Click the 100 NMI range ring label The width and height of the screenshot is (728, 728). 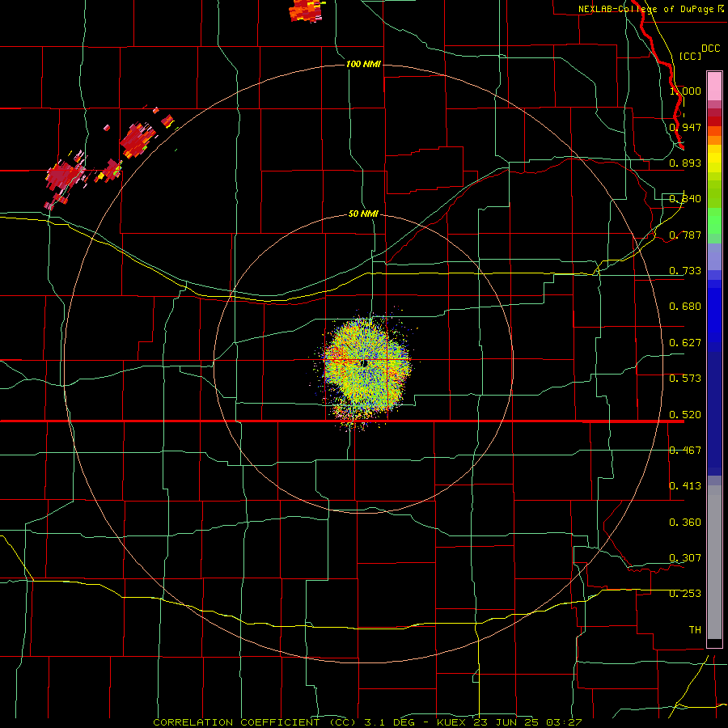(363, 64)
